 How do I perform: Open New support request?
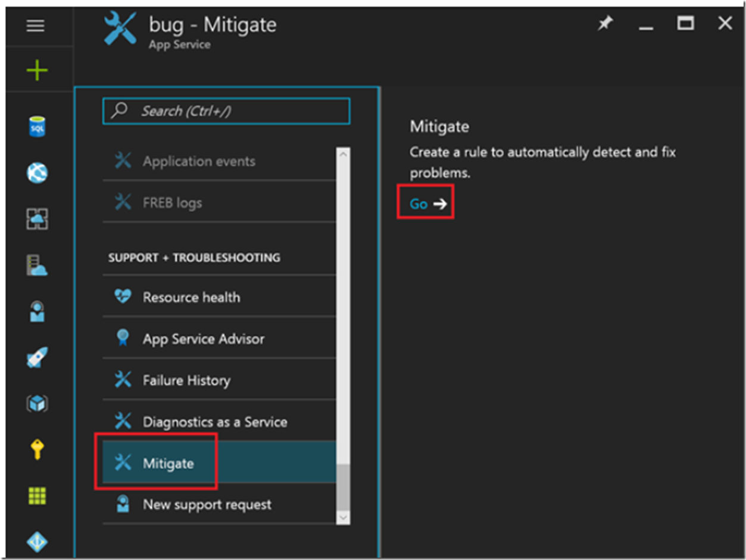(219, 504)
